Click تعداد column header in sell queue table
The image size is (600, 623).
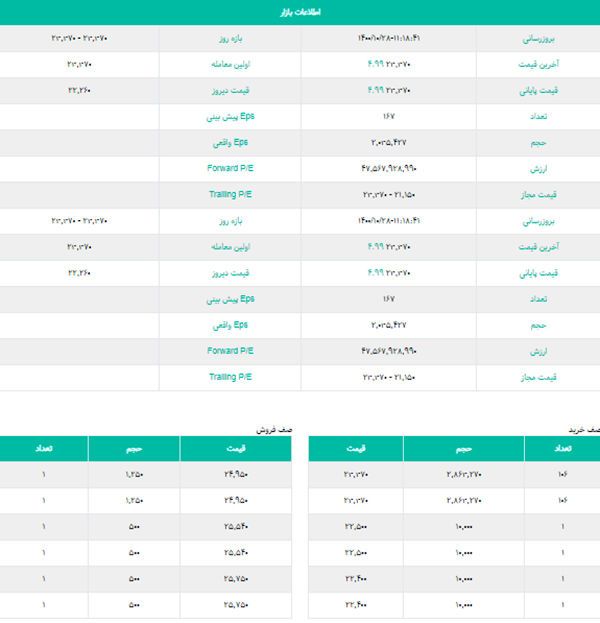point(44,449)
